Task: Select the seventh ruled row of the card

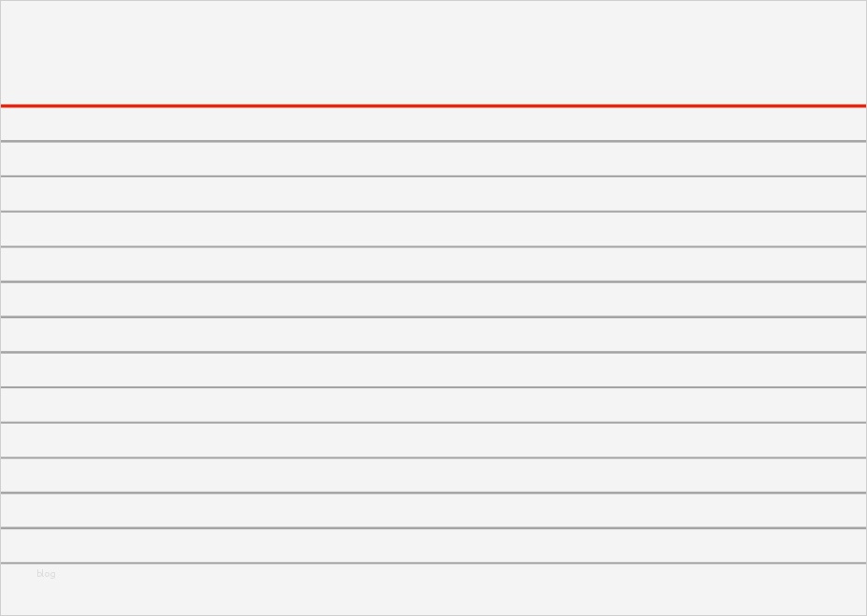Action: pyautogui.click(x=433, y=335)
